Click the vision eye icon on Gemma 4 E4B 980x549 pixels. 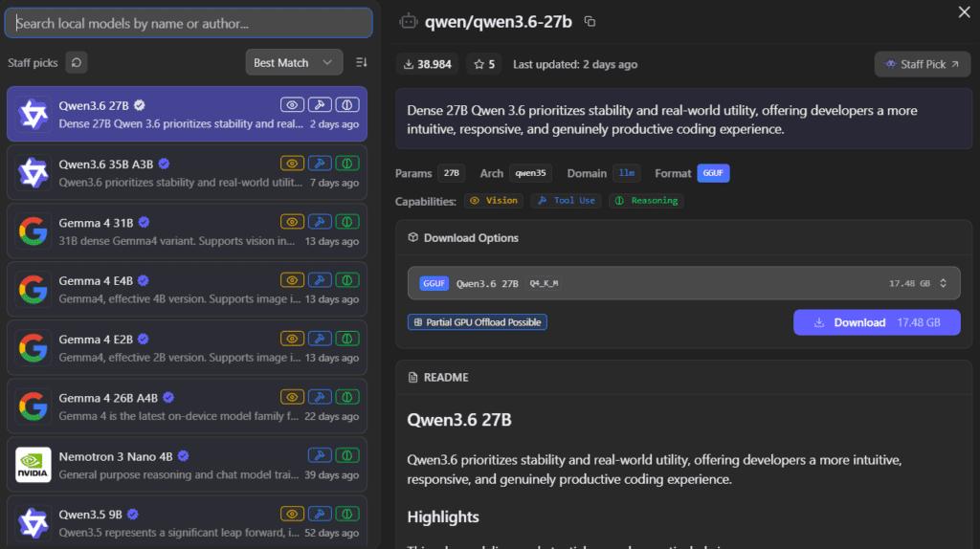click(292, 280)
